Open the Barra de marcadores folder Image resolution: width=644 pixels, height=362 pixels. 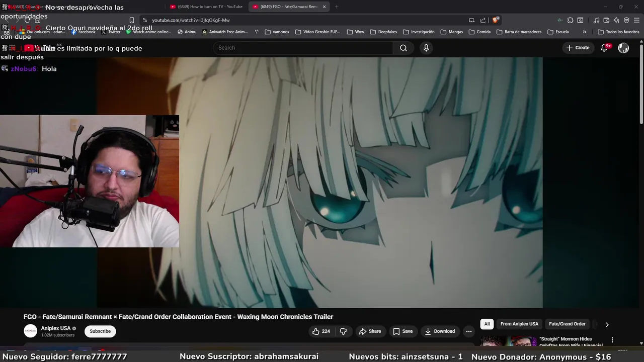tap(519, 32)
